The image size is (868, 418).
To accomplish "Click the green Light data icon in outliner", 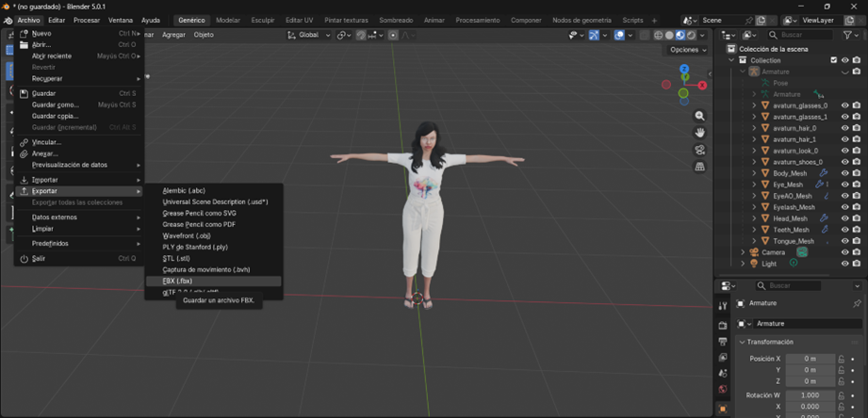I will tap(794, 264).
